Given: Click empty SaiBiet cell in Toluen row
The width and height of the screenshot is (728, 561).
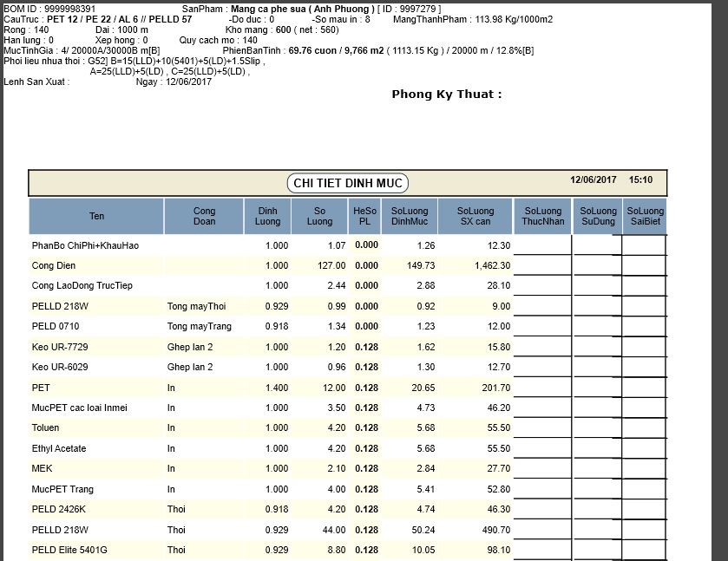Looking at the screenshot, I should 644,428.
